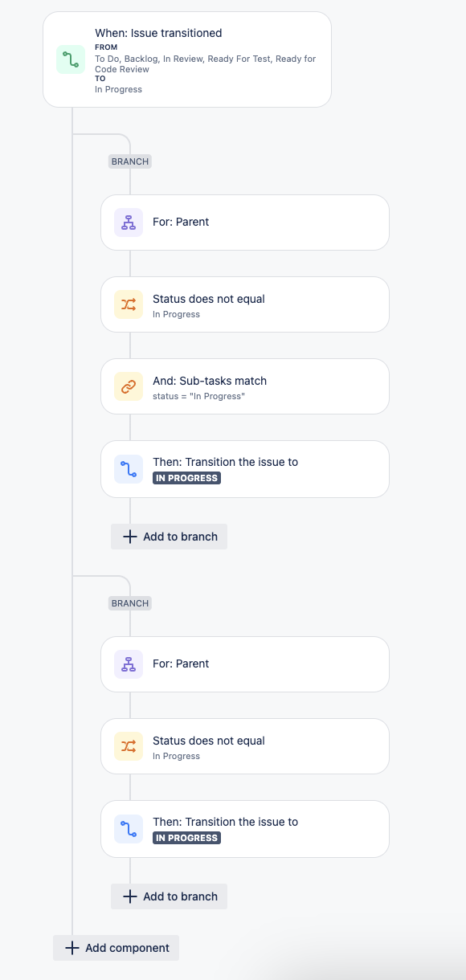Click the Status condition icon in second branch
Viewport: 466px width, 980px height.
pos(128,745)
